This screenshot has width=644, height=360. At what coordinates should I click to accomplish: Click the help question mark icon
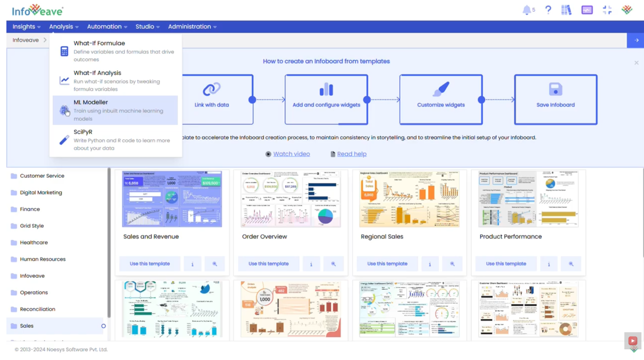548,10
